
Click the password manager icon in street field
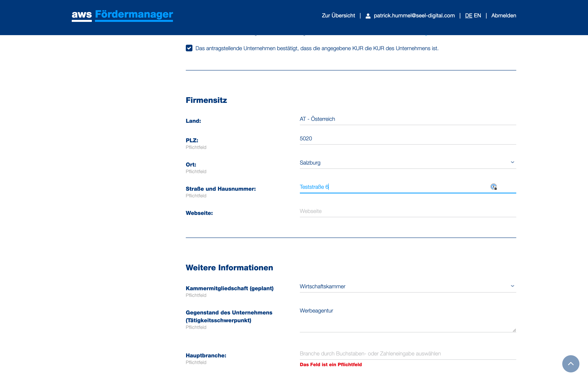click(493, 187)
